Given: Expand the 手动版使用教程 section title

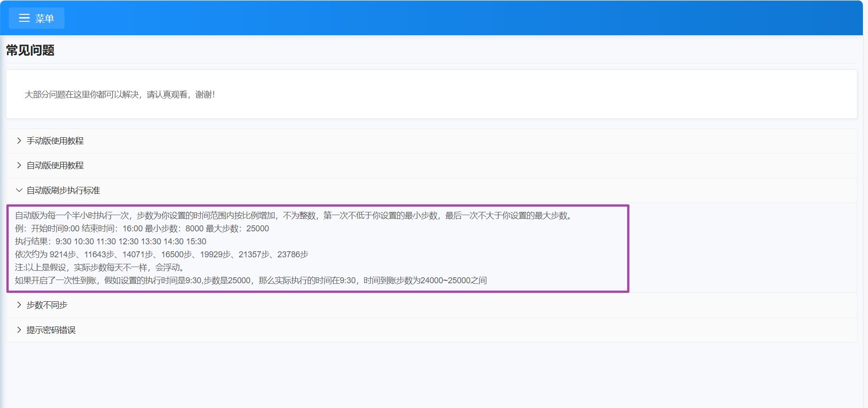Looking at the screenshot, I should pos(55,141).
